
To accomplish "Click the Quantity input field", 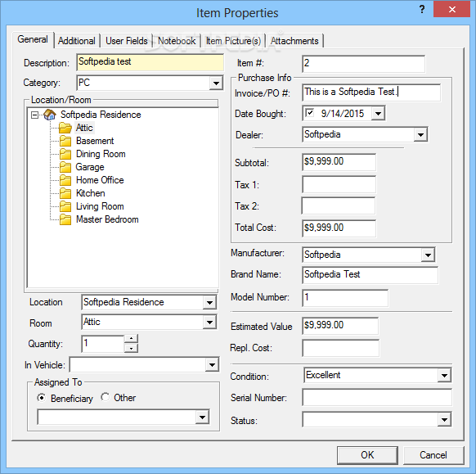I will (103, 344).
